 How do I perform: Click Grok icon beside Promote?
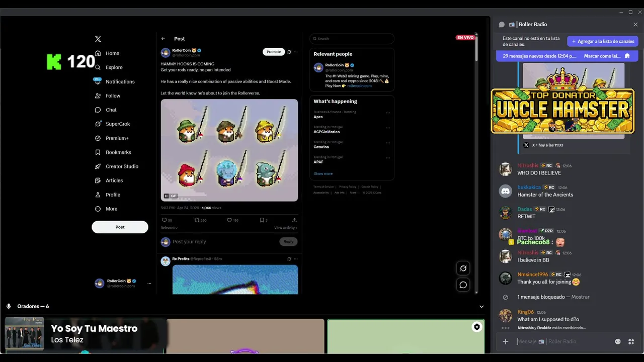tap(289, 52)
